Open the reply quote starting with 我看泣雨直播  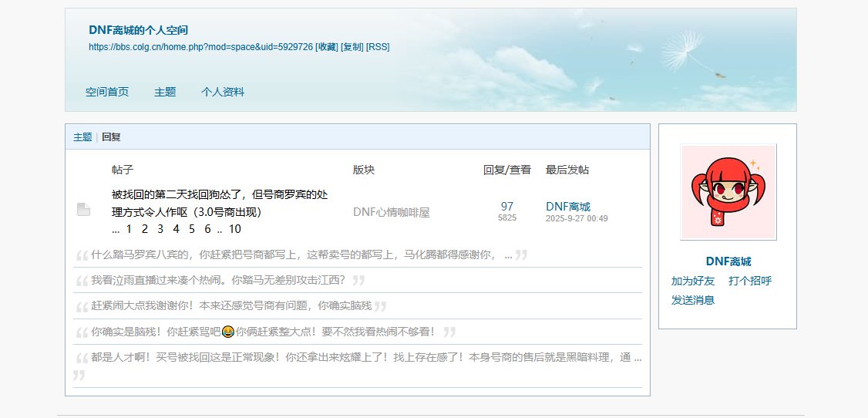coord(218,280)
